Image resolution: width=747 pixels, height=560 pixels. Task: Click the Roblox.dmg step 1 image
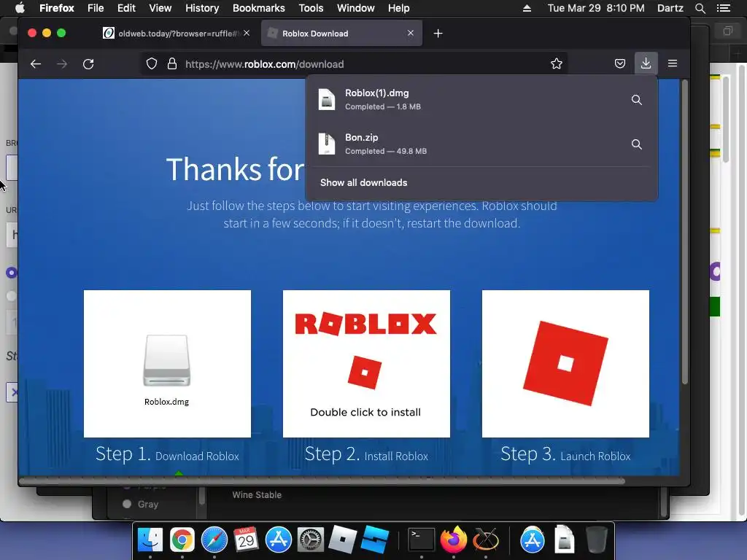coord(167,364)
